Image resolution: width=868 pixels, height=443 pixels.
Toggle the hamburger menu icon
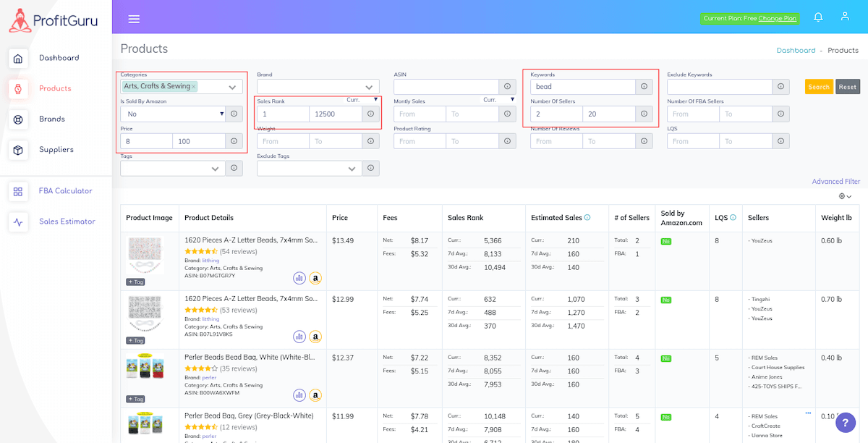134,19
